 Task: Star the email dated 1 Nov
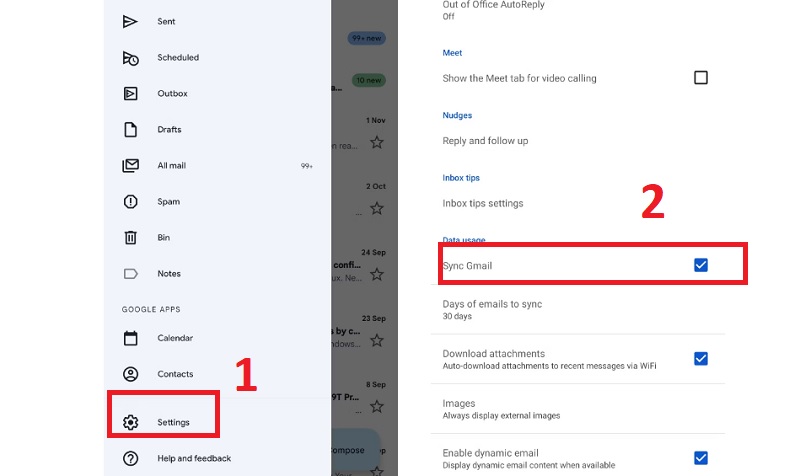pyautogui.click(x=377, y=142)
